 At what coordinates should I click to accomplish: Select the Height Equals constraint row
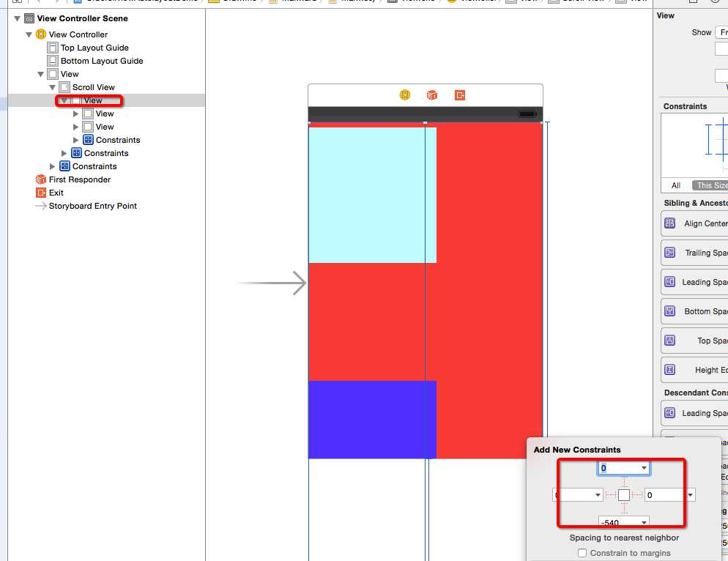tap(694, 370)
